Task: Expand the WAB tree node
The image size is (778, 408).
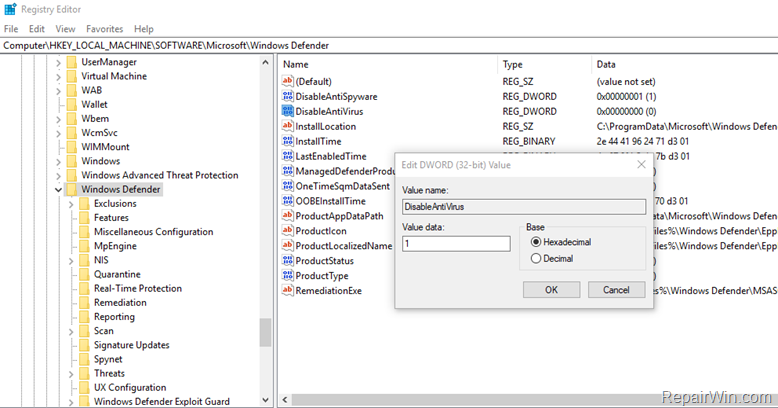Action: (58, 91)
